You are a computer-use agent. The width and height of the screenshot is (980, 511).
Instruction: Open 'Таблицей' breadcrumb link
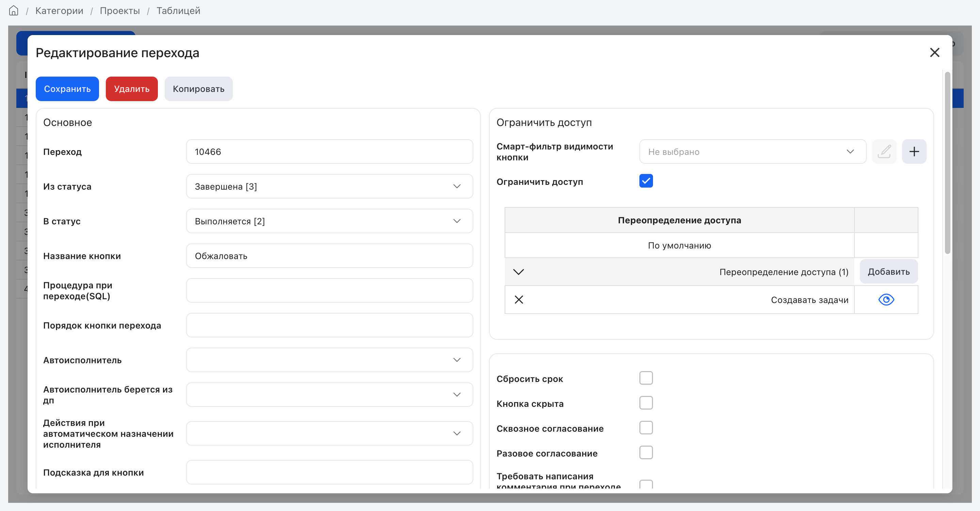(178, 11)
